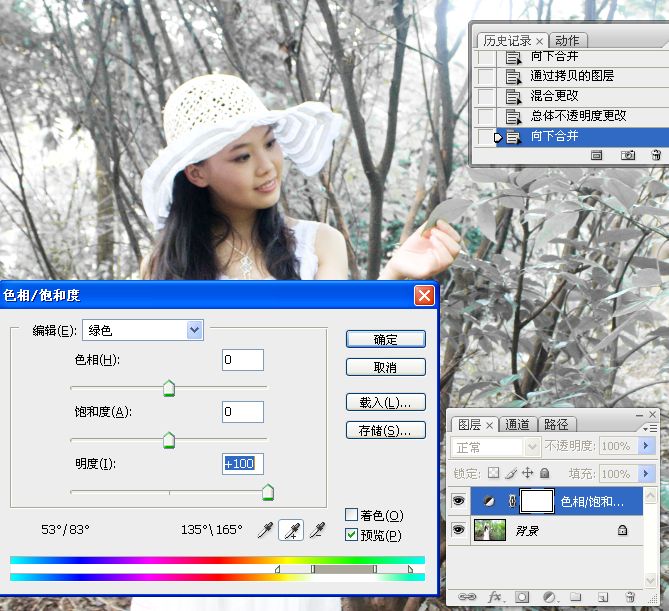Screen dimensions: 669x611
Task: Open the 填充 fill slider arrow
Action: [x=646, y=474]
